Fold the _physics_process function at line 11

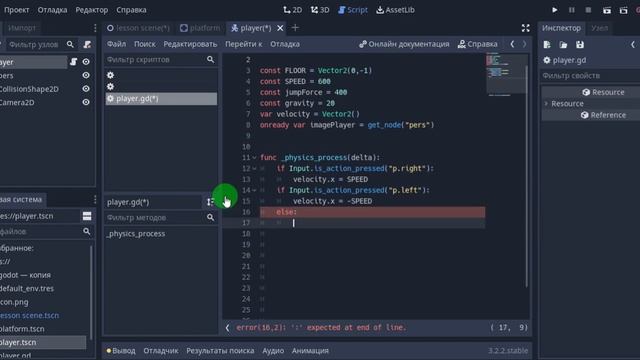pyautogui.click(x=254, y=158)
